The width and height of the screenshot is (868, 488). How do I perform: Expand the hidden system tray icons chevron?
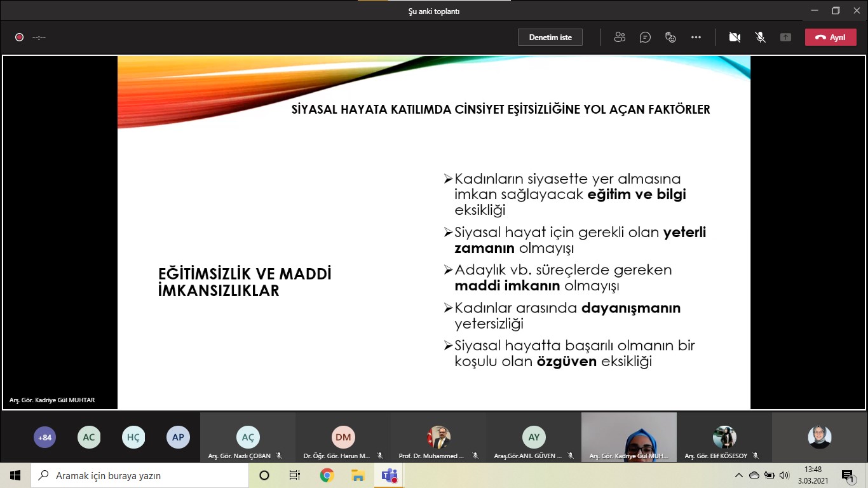(x=738, y=475)
